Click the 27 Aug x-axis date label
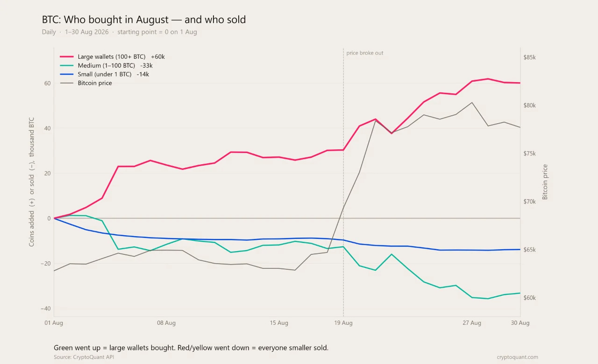 click(472, 323)
